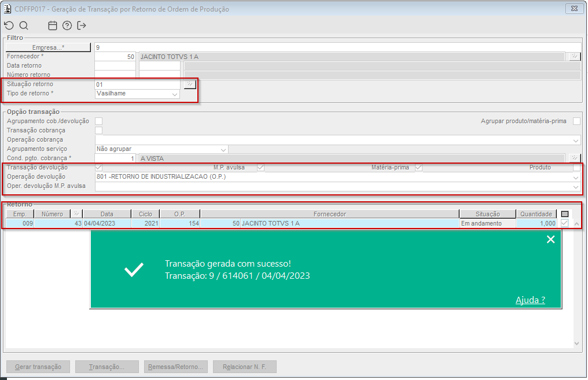Image resolution: width=588 pixels, height=380 pixels.
Task: Toggle Transação cobrança checkbox
Action: pyautogui.click(x=98, y=130)
